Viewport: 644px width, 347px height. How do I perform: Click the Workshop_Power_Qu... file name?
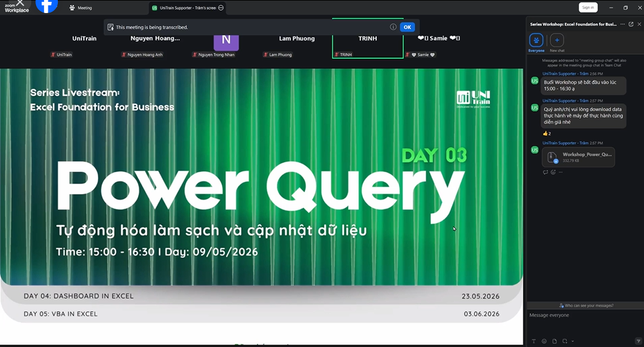587,154
